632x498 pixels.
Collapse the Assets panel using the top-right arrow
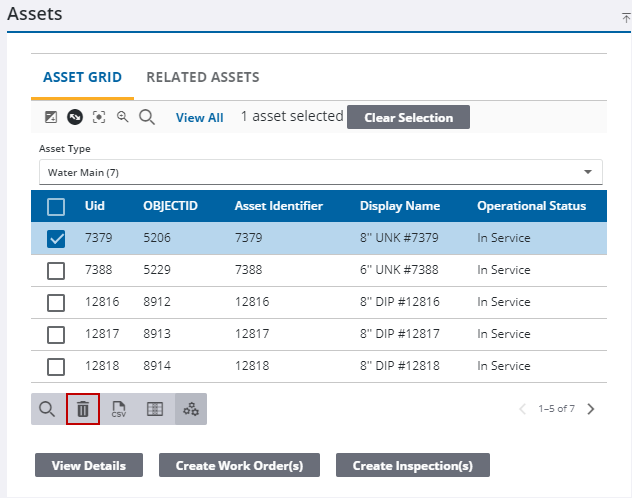pyautogui.click(x=626, y=17)
